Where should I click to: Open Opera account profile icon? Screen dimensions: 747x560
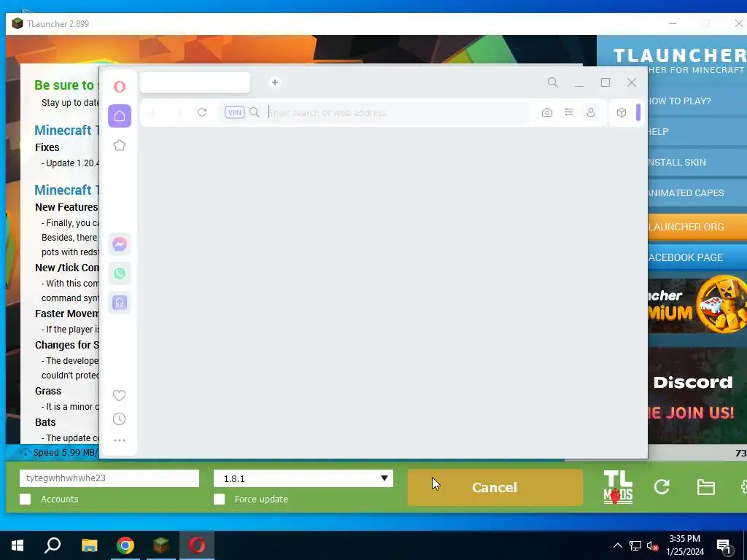click(x=591, y=112)
